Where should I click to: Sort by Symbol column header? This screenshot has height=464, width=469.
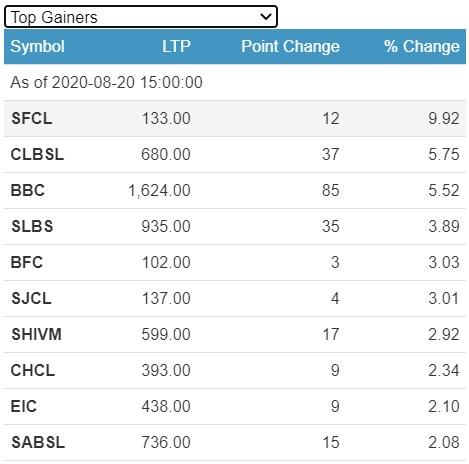click(37, 46)
